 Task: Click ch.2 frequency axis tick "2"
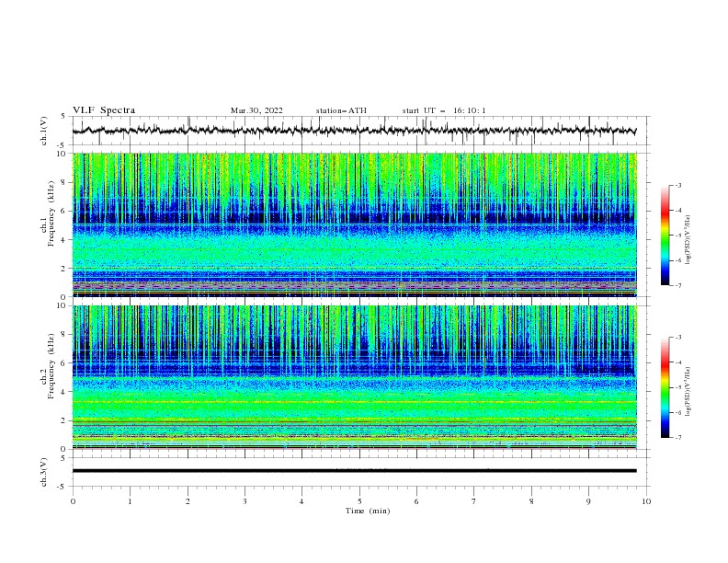(x=65, y=420)
